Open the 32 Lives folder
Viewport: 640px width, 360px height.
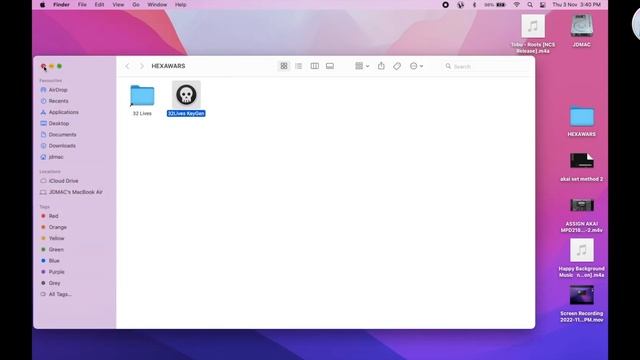[x=142, y=96]
